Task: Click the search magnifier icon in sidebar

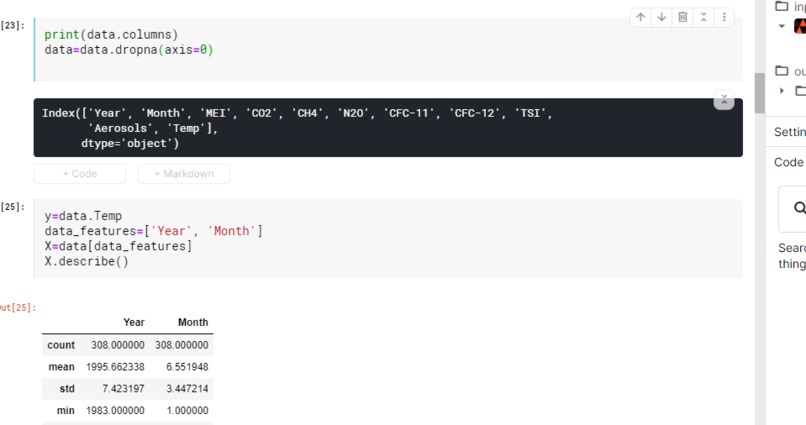Action: click(799, 208)
